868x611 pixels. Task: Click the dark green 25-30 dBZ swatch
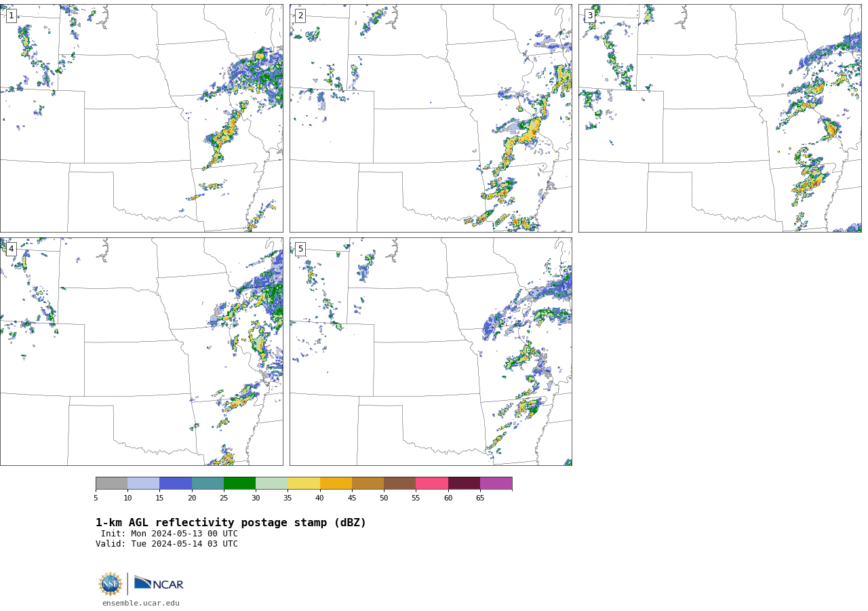point(239,484)
